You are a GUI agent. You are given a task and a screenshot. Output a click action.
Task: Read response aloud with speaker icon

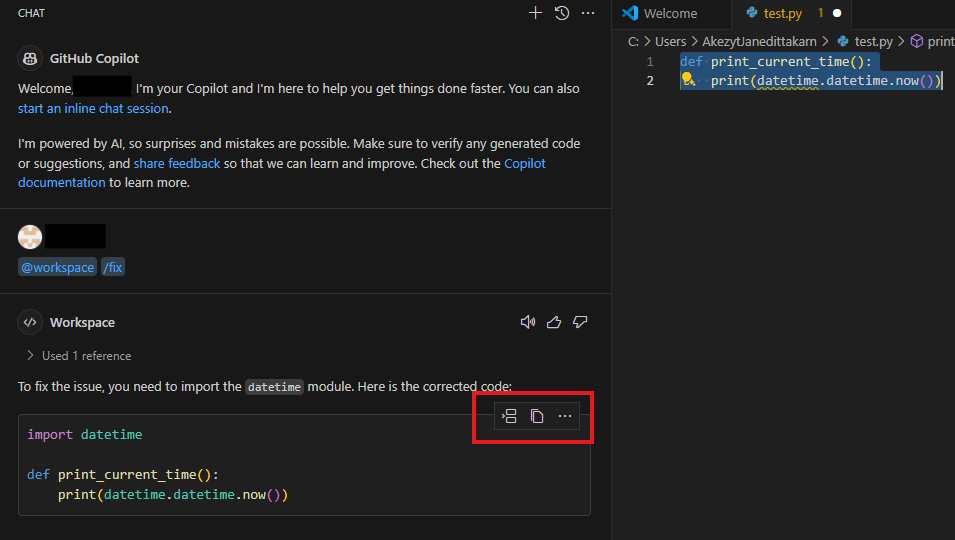pos(527,322)
